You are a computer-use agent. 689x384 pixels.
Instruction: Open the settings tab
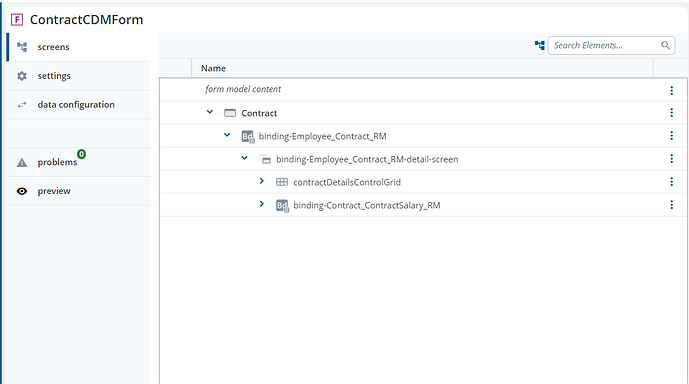(79, 76)
